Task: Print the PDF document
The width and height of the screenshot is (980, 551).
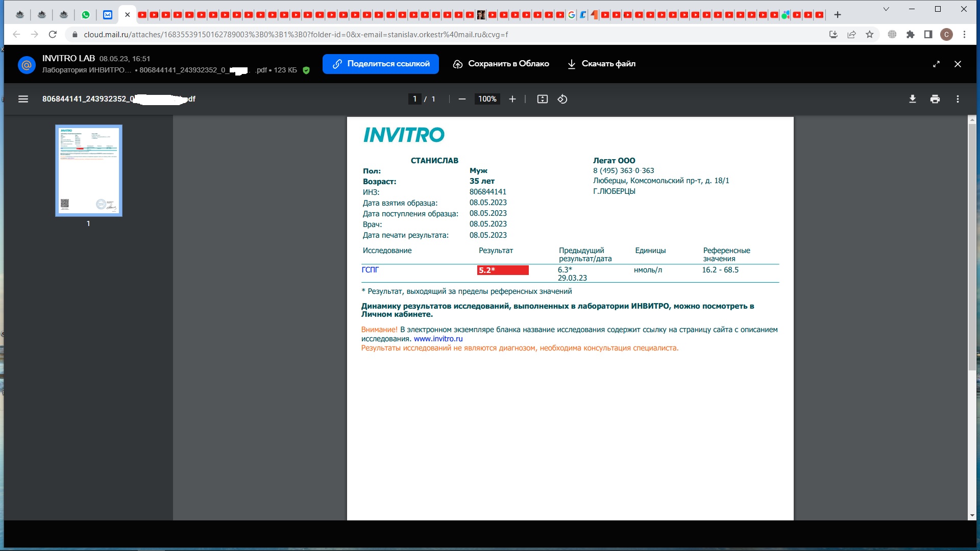Action: tap(935, 99)
